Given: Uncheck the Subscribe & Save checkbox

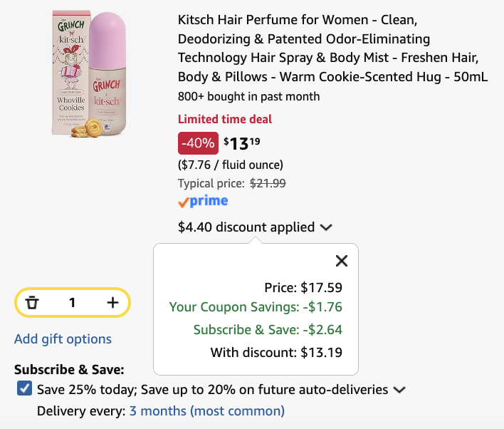Looking at the screenshot, I should pyautogui.click(x=24, y=388).
